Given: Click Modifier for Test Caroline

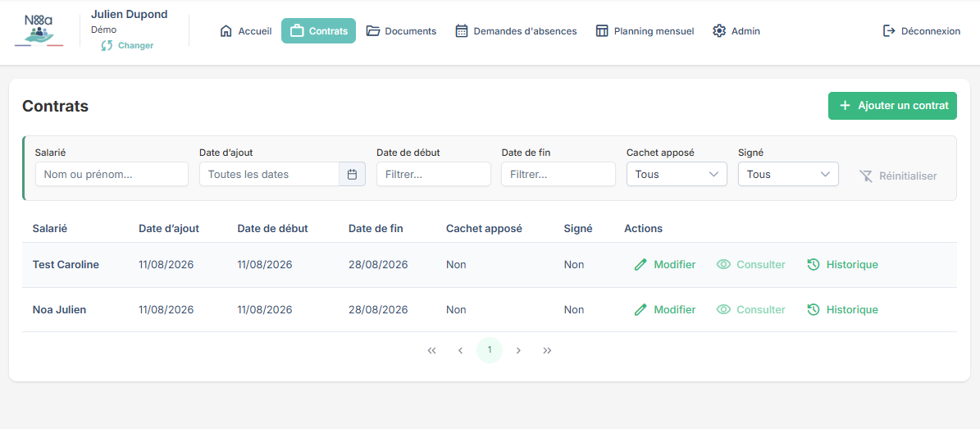Looking at the screenshot, I should tap(664, 264).
